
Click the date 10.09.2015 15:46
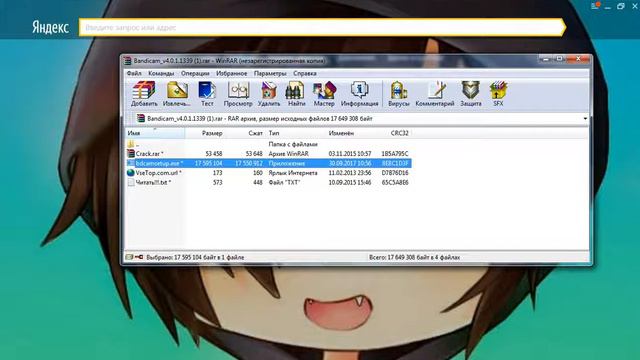pos(350,182)
